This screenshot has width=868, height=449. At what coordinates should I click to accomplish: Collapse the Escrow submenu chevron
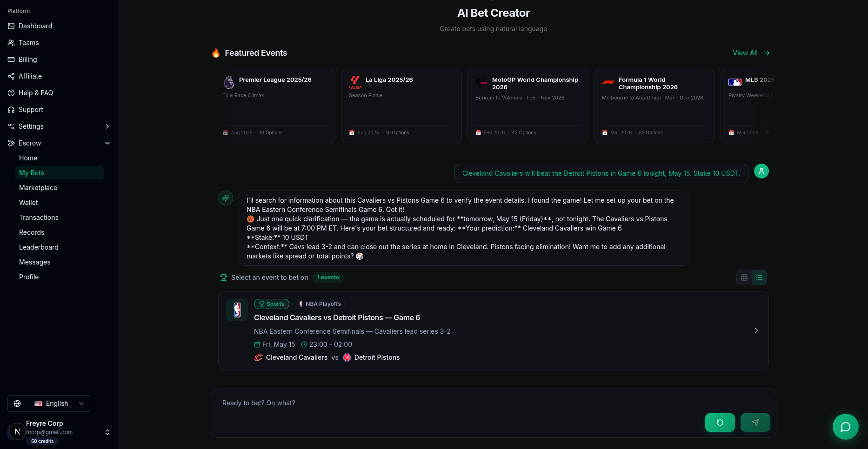tap(107, 143)
